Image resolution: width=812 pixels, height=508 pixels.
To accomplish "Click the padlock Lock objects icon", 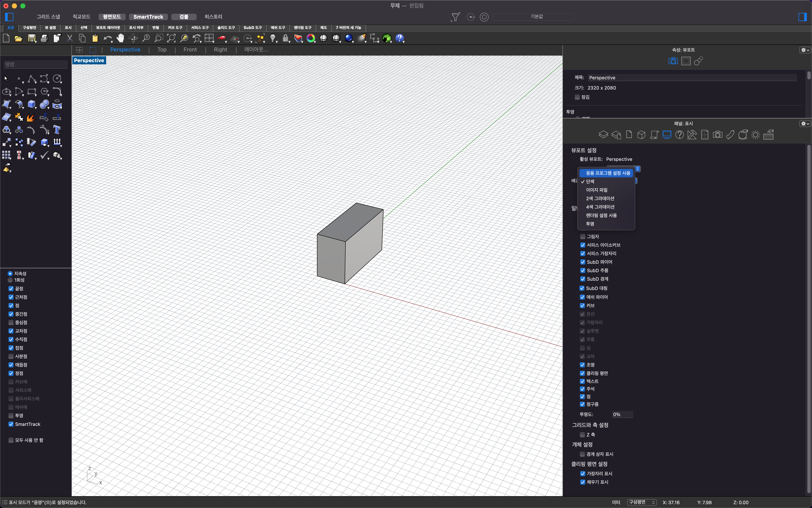I will pyautogui.click(x=285, y=38).
